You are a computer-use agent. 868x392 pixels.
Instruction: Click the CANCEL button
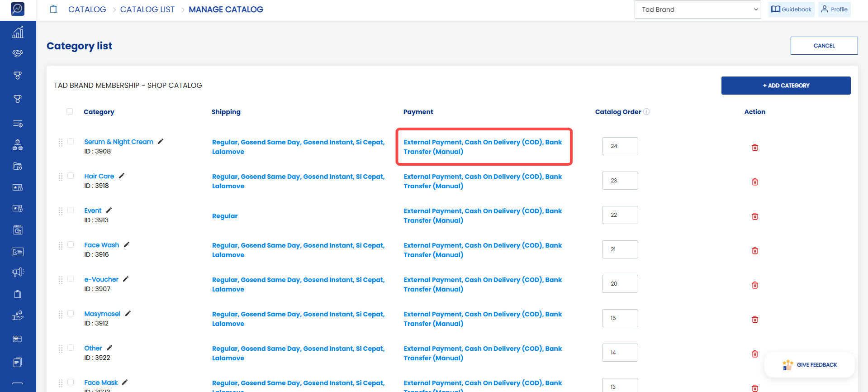(x=824, y=46)
